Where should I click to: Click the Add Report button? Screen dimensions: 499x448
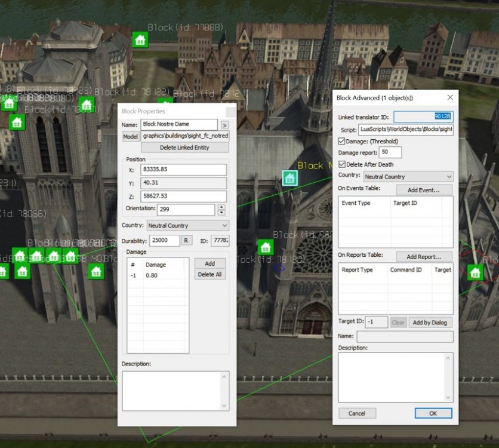click(x=423, y=257)
